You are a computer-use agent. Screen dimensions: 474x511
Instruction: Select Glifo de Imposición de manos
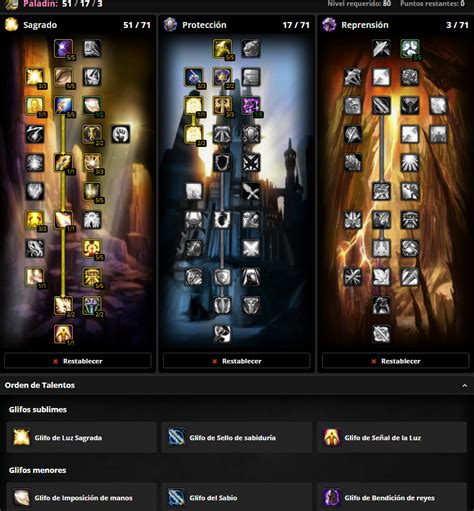[x=81, y=497]
